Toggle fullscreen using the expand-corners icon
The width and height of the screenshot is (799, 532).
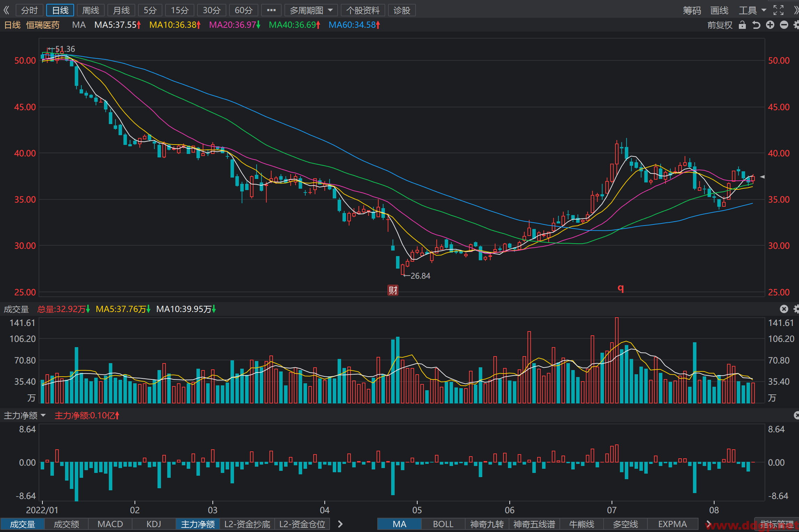click(778, 10)
